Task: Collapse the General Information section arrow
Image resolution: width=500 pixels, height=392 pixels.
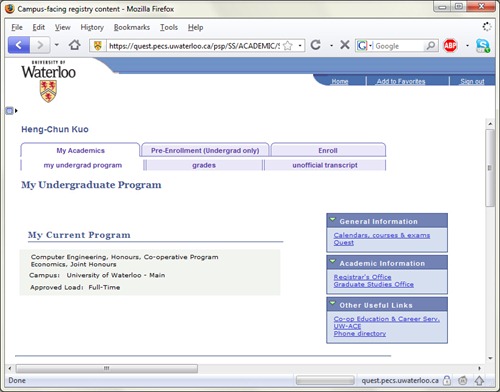Action: click(332, 220)
